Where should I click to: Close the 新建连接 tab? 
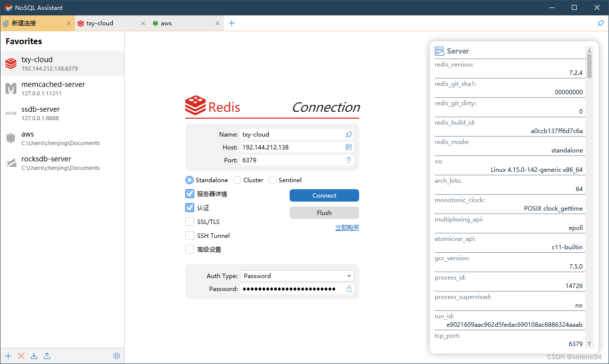click(x=69, y=23)
